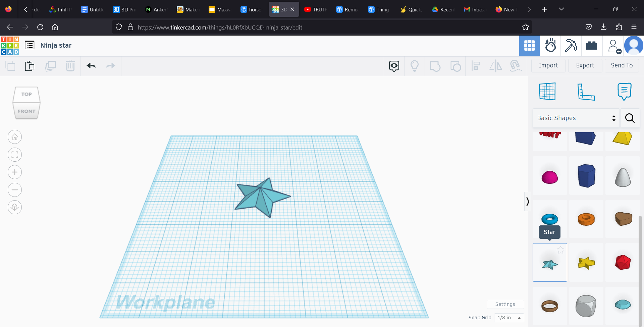
Task: Switch to the 3D Printing Tinkercad browser tab
Action: tap(123, 9)
